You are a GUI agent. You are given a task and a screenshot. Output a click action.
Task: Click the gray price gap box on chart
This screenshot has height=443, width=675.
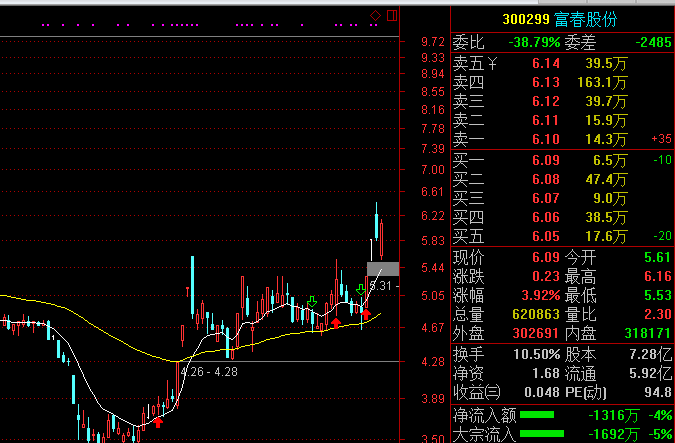coord(383,268)
